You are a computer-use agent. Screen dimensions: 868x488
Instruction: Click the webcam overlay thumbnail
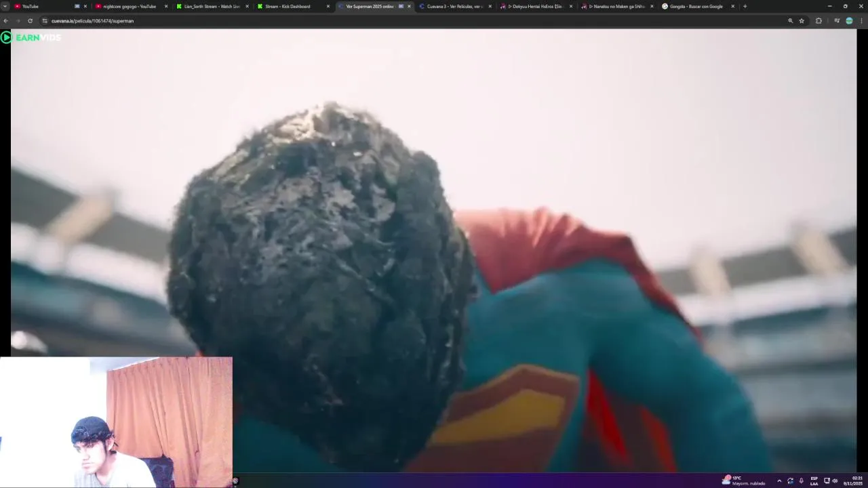pos(116,422)
